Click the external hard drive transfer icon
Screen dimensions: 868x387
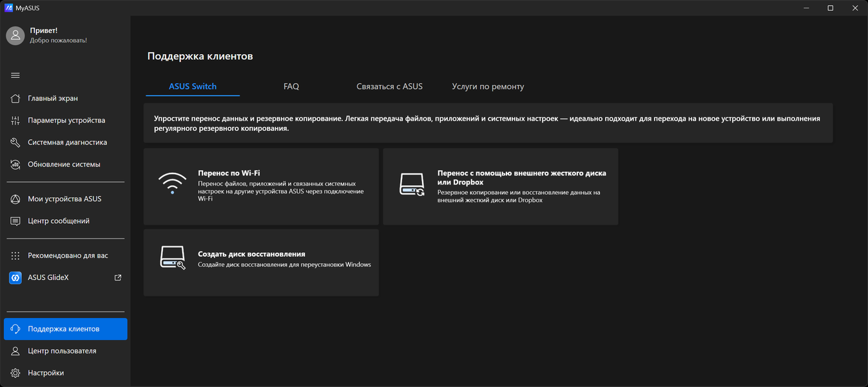tap(412, 184)
